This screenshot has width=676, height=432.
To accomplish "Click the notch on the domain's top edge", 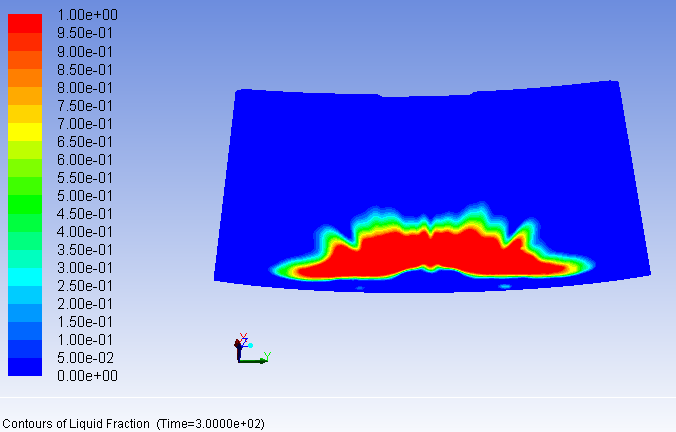I will (395, 96).
